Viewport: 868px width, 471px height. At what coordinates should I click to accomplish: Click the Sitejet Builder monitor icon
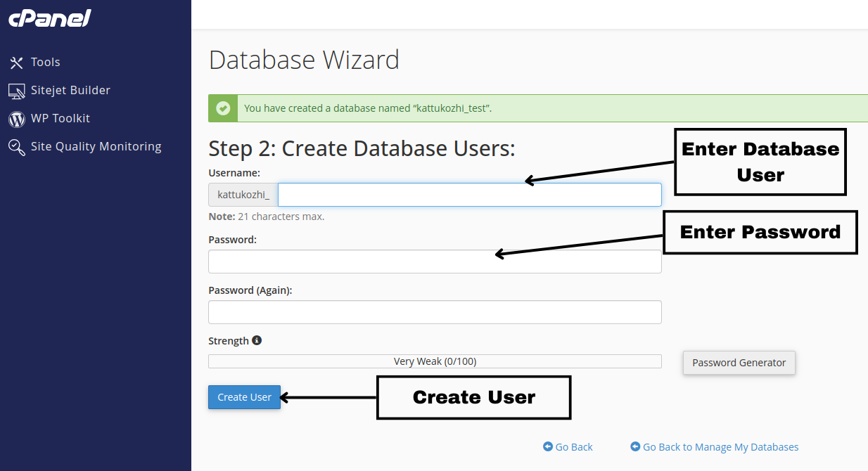click(17, 91)
